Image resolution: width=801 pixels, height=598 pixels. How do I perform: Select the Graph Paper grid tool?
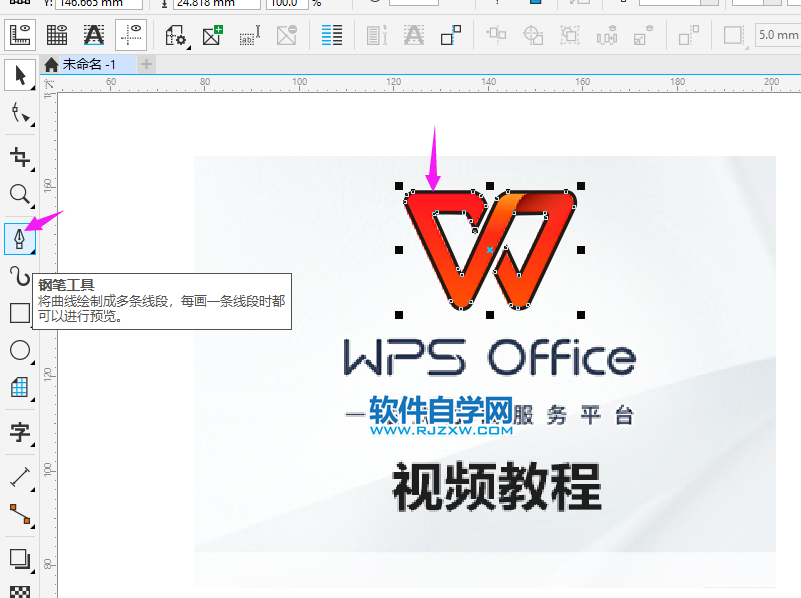click(x=20, y=388)
